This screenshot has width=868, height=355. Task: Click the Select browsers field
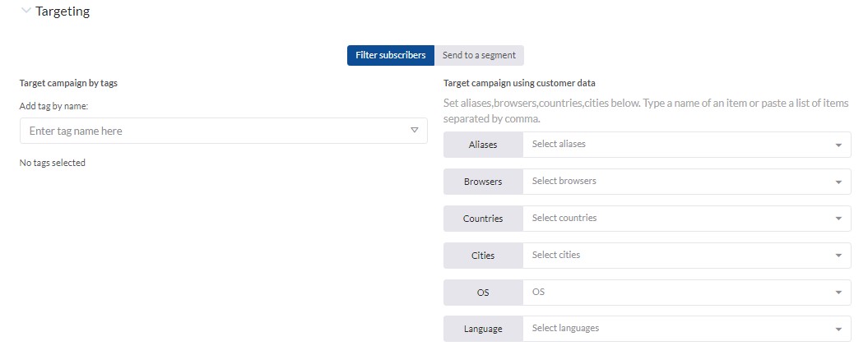[687, 182]
